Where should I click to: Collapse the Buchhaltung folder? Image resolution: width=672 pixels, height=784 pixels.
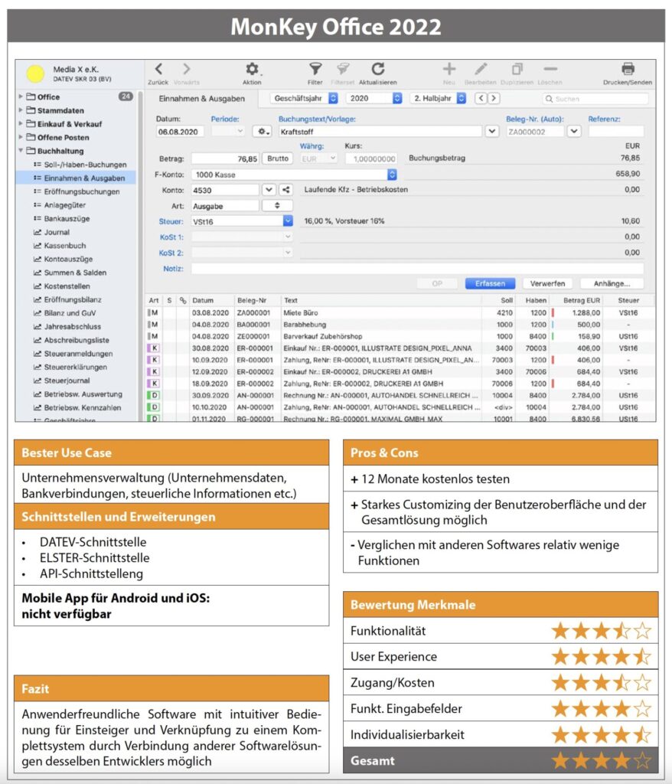(x=21, y=150)
